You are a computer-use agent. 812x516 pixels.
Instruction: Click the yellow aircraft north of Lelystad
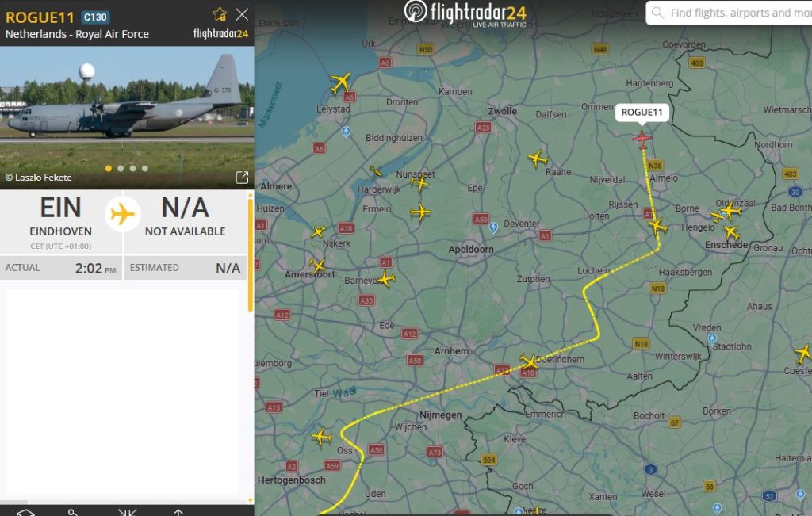point(341,82)
